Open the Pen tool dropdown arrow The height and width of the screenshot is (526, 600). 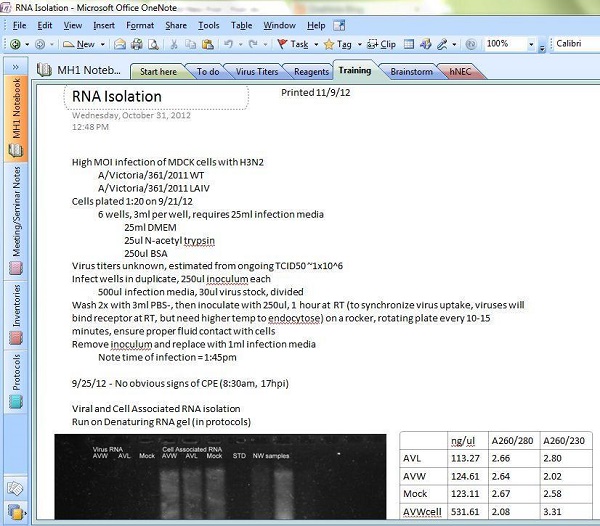pyautogui.click(x=454, y=44)
